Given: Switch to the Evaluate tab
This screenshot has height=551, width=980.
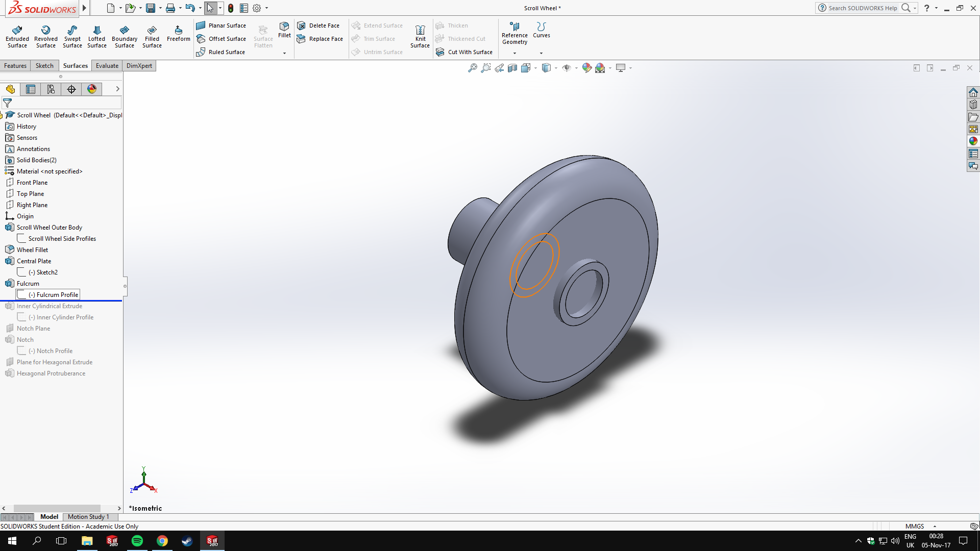Looking at the screenshot, I should pyautogui.click(x=107, y=66).
